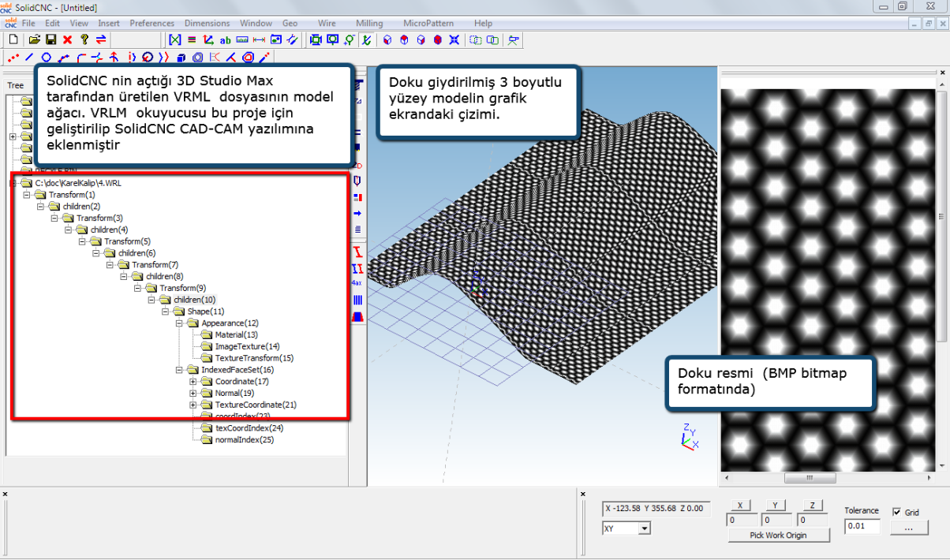Click the Save floppy disk icon
Image resolution: width=950 pixels, height=560 pixels.
point(50,39)
